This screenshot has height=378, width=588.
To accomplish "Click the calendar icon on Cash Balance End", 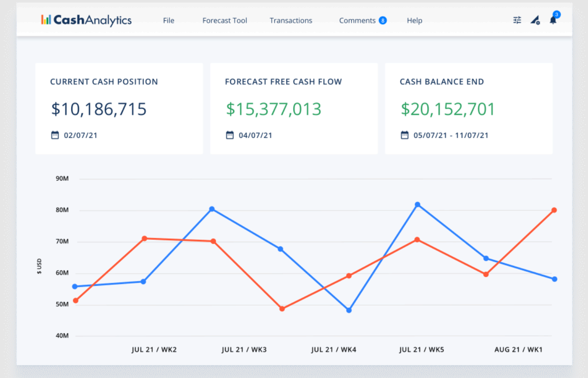I will click(404, 135).
